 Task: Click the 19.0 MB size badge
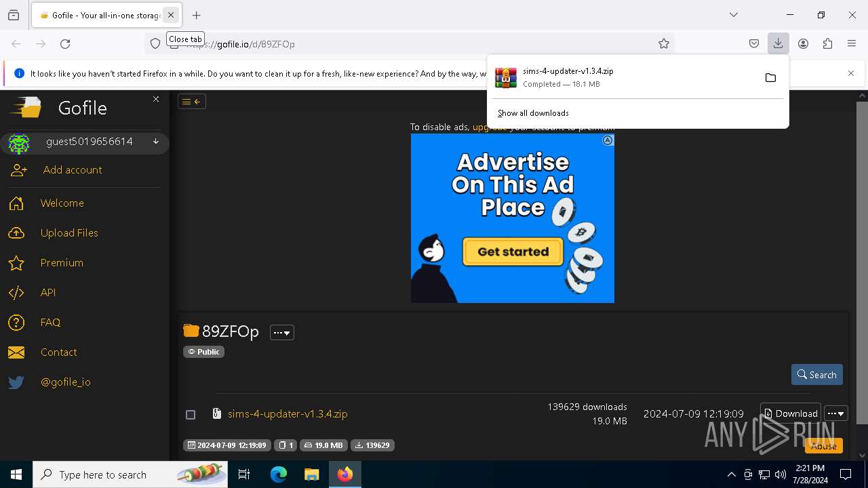tap(323, 445)
